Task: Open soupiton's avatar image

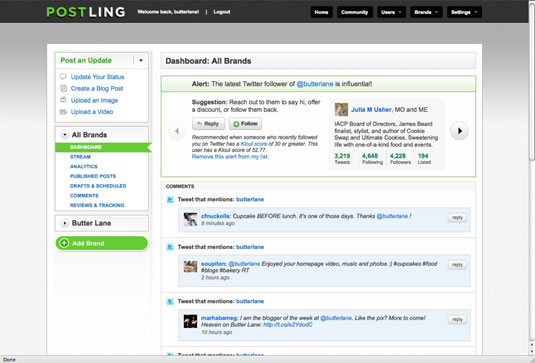Action: tap(190, 267)
